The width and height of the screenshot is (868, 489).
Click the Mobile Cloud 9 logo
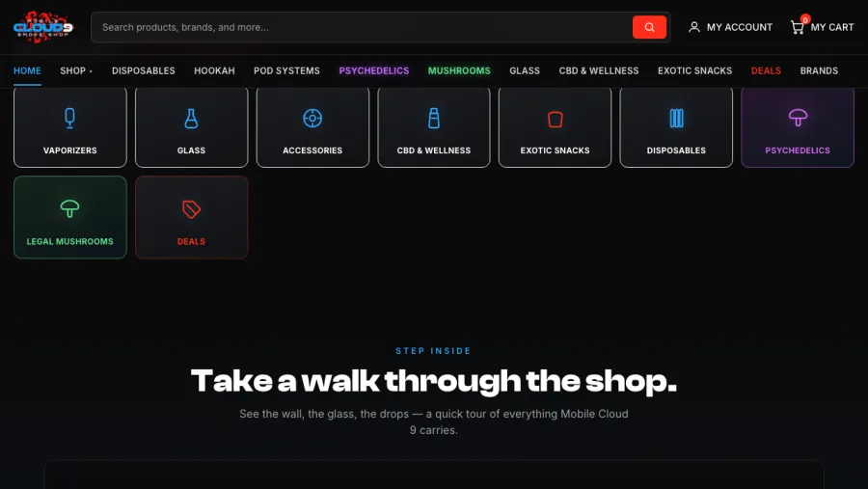(x=43, y=27)
